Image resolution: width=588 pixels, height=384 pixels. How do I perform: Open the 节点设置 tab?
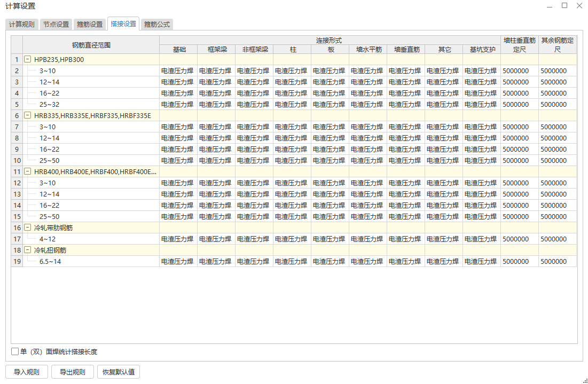tap(56, 25)
